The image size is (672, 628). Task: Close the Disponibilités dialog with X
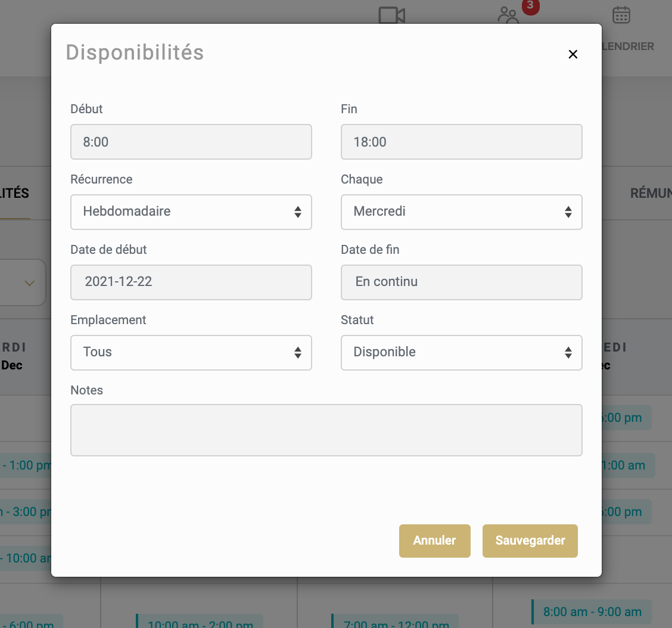573,54
